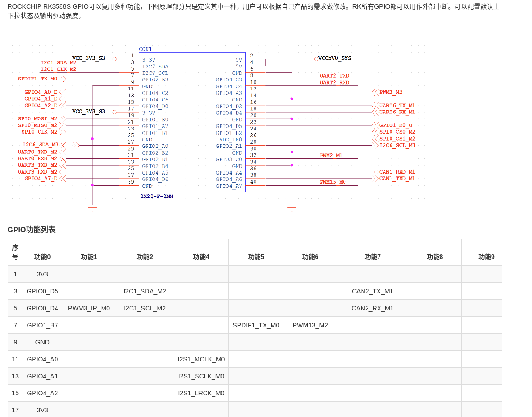This screenshot has width=532, height=417.
Task: Select GPIO4_A0_D label in the schematic
Action: [41, 92]
